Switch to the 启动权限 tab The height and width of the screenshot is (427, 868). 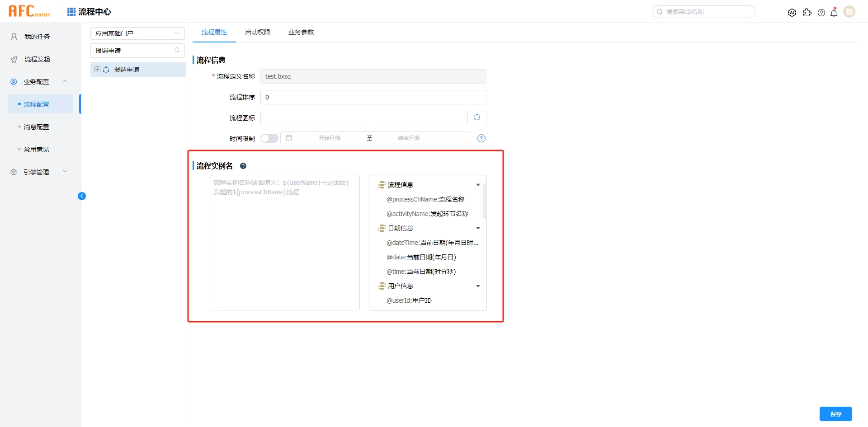pos(258,33)
